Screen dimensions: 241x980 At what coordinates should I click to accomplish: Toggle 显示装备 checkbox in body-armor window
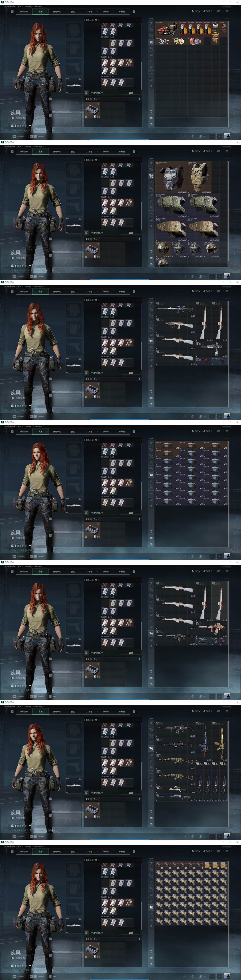click(x=13, y=258)
